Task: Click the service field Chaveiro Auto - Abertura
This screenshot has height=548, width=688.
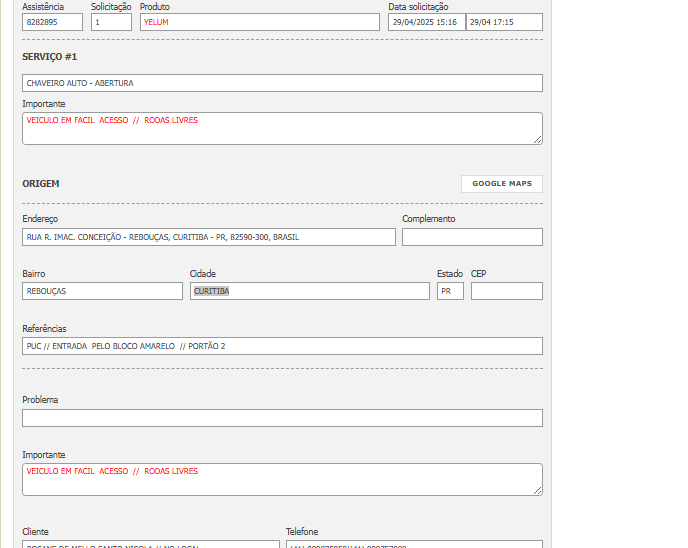Action: coord(283,83)
